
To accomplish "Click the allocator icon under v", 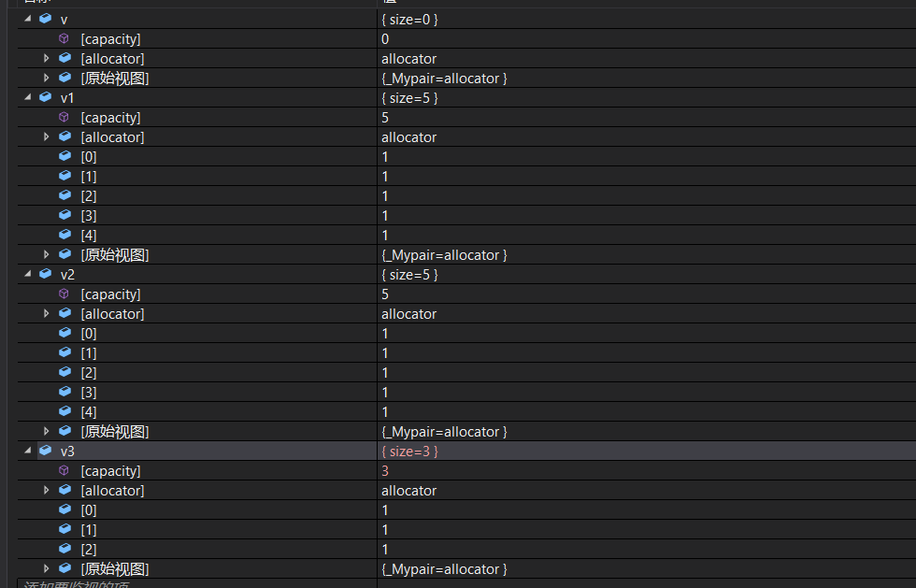I will [x=64, y=58].
